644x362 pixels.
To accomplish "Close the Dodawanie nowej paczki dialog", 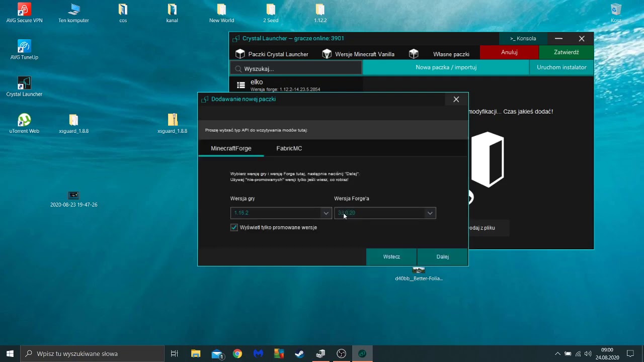I will tap(456, 99).
